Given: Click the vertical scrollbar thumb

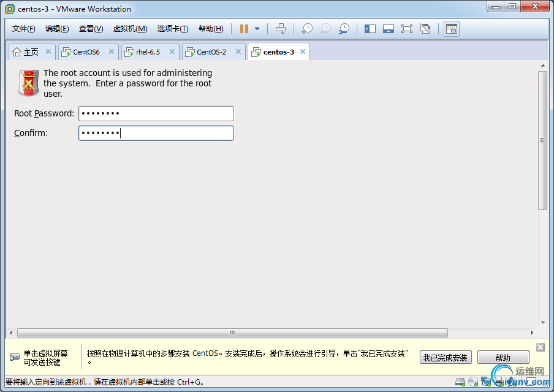Looking at the screenshot, I should [x=543, y=140].
